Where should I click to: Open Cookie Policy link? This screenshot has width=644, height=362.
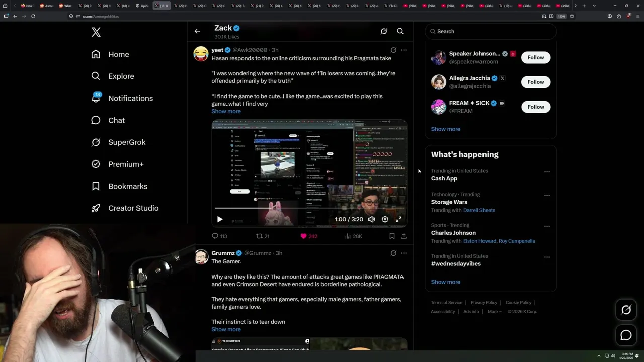pyautogui.click(x=518, y=303)
